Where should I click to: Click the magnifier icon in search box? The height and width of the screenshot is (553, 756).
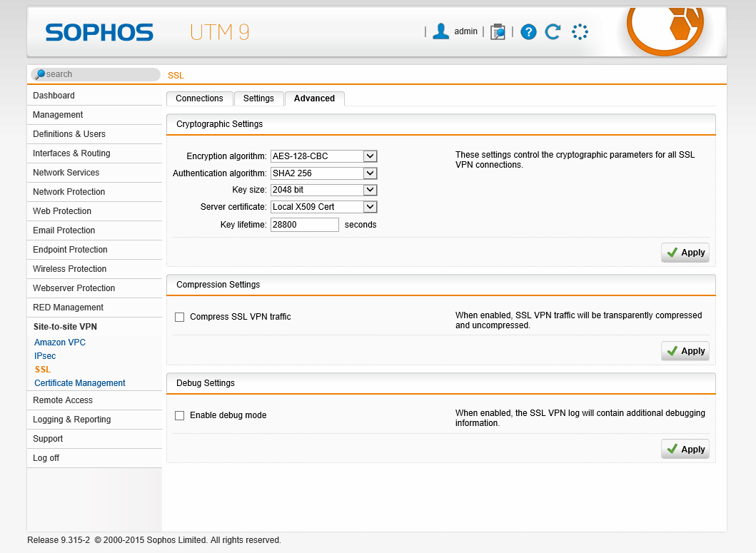(40, 74)
